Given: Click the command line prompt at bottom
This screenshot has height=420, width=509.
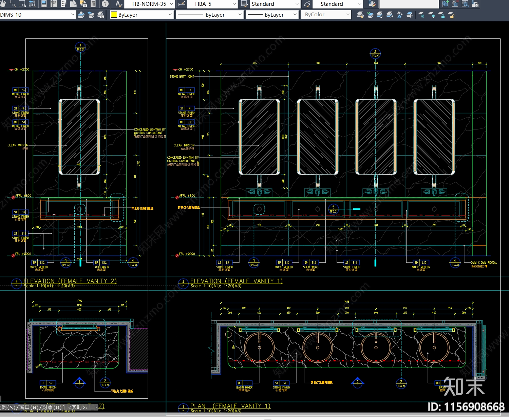Looking at the screenshot, I should [x=49, y=407].
